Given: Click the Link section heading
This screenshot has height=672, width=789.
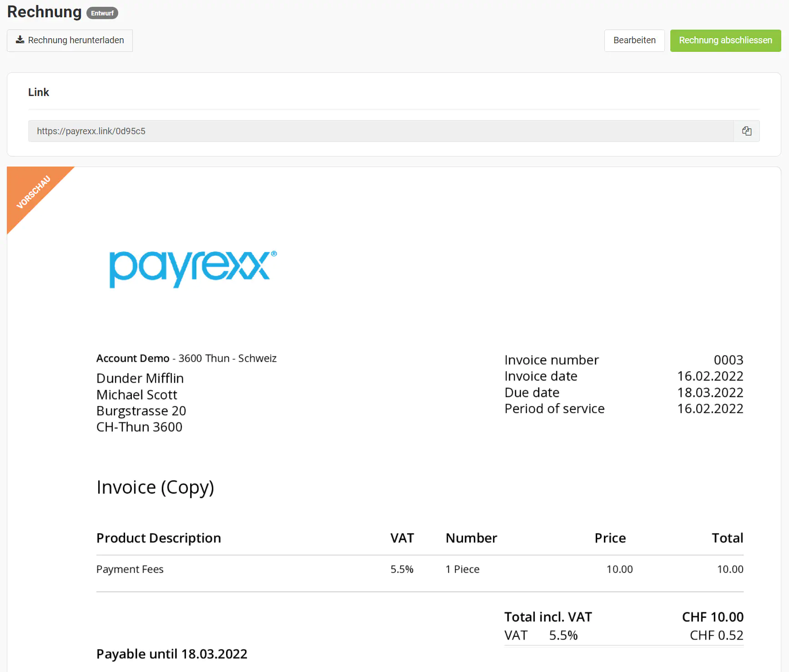Looking at the screenshot, I should tap(39, 92).
